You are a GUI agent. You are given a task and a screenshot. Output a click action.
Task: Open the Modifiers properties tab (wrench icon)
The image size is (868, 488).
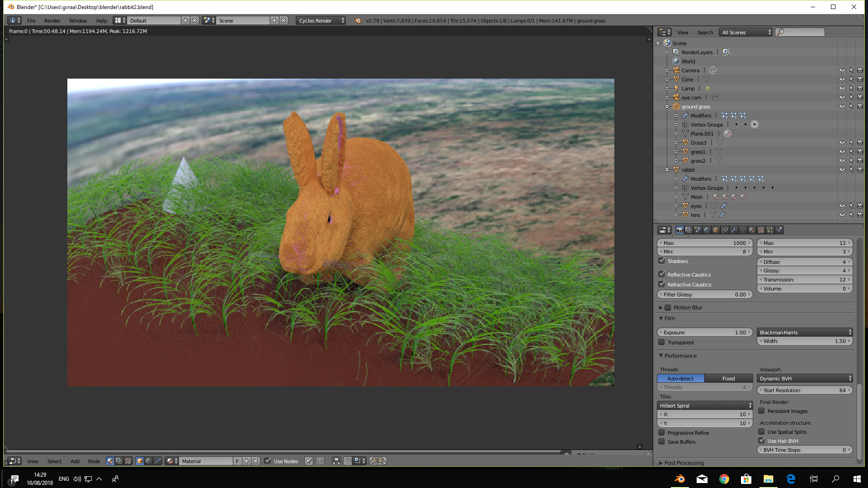[x=734, y=230]
